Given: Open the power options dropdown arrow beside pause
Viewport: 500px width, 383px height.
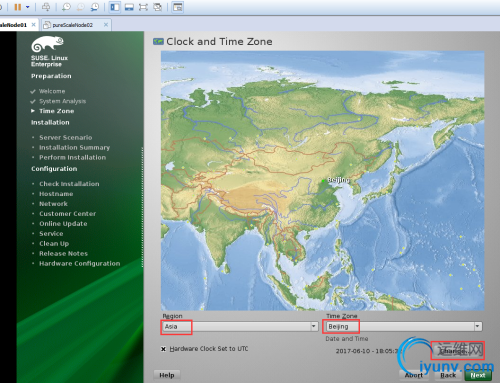Looking at the screenshot, I should [27, 7].
